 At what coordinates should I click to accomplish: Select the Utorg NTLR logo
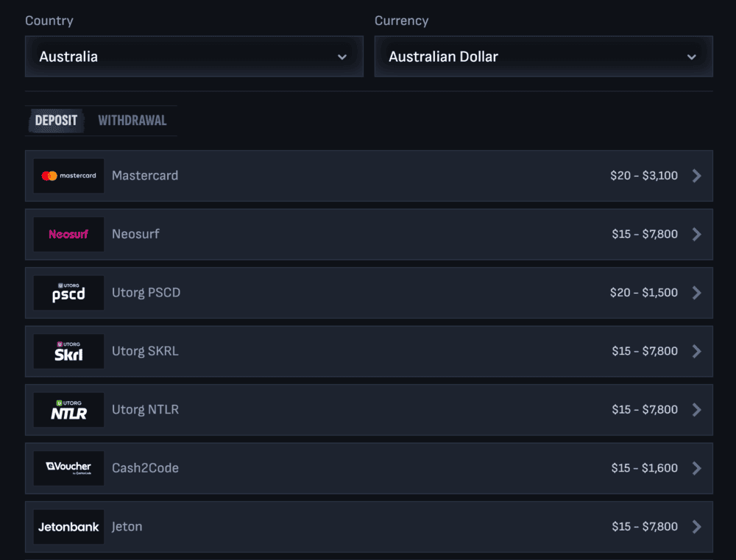[x=68, y=410]
